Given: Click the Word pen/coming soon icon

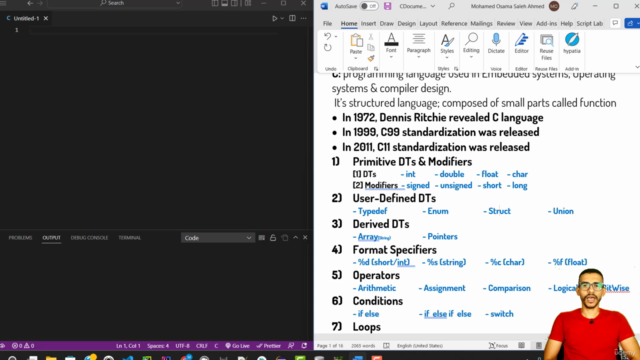Looking at the screenshot, I should pos(574,6).
